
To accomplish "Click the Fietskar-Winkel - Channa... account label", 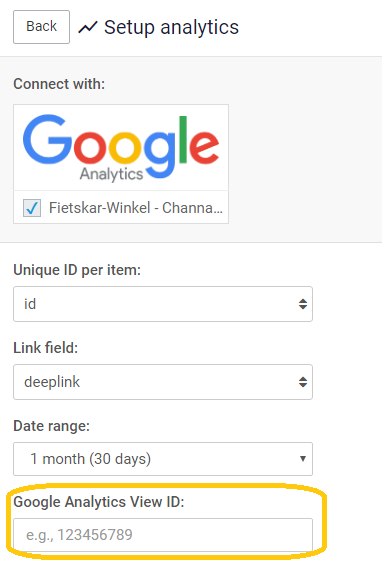I will click(x=136, y=208).
